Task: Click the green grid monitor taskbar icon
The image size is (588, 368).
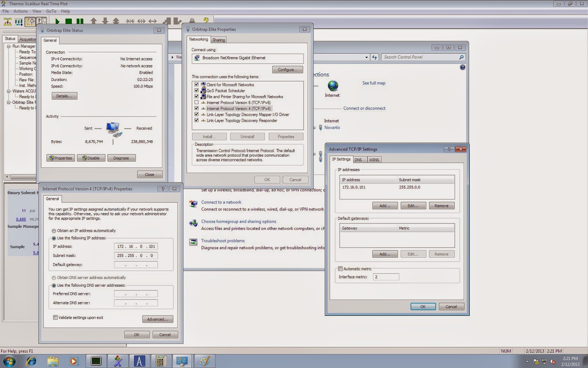Action: 96,361
